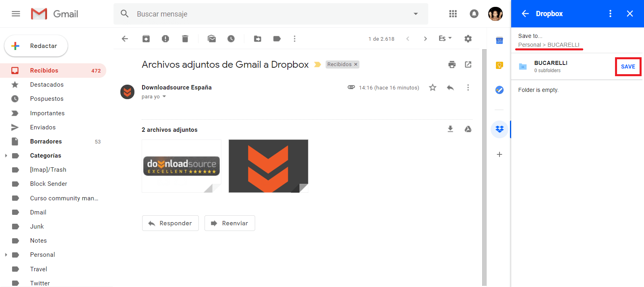This screenshot has height=287, width=644.
Task: Focus the Buscar mensaje search field
Action: (x=270, y=14)
